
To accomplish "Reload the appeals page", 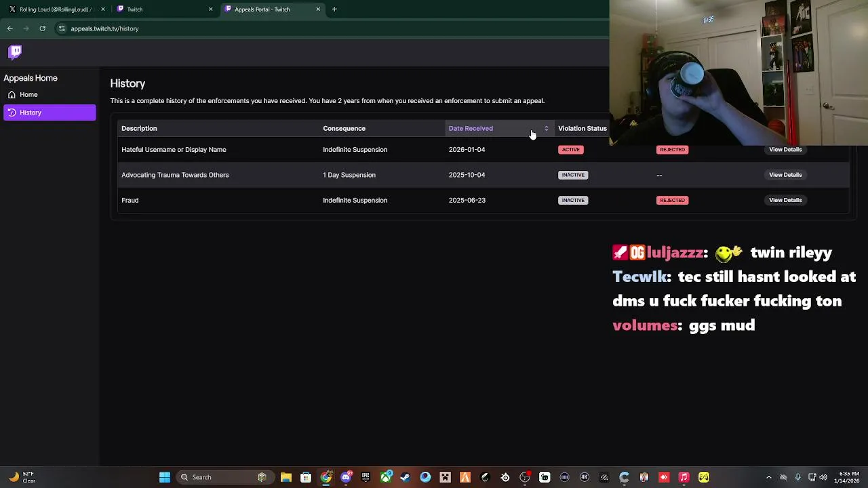I will (x=42, y=28).
